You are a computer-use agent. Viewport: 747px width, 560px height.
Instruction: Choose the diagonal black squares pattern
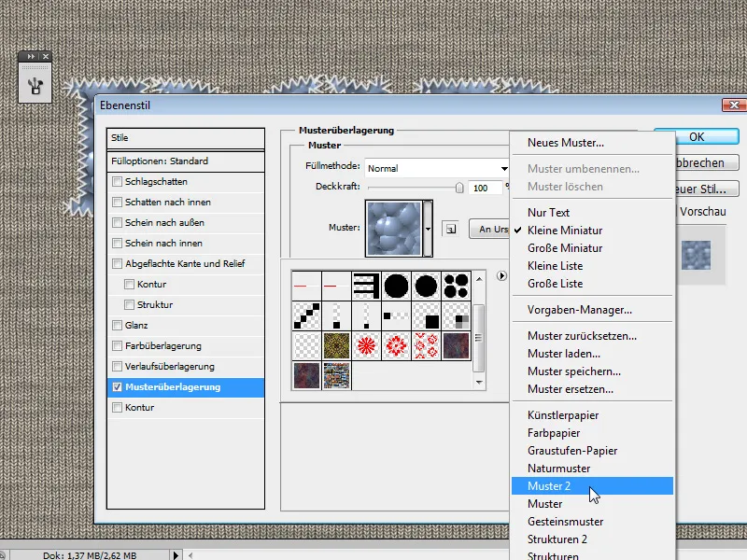point(306,315)
